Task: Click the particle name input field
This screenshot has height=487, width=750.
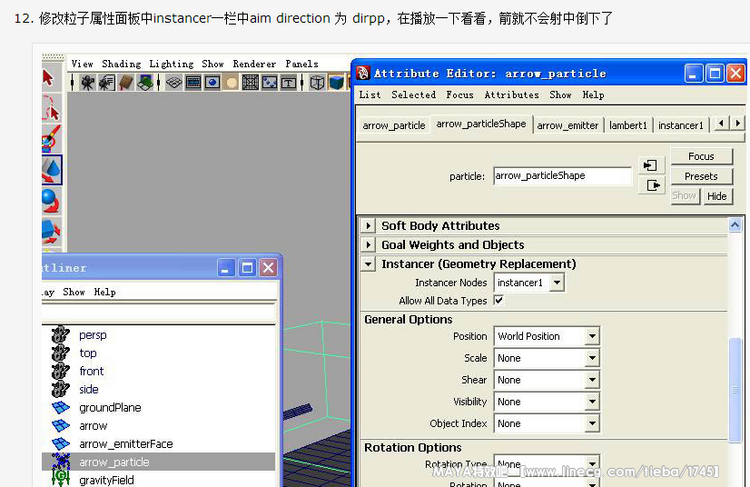Action: tap(562, 176)
